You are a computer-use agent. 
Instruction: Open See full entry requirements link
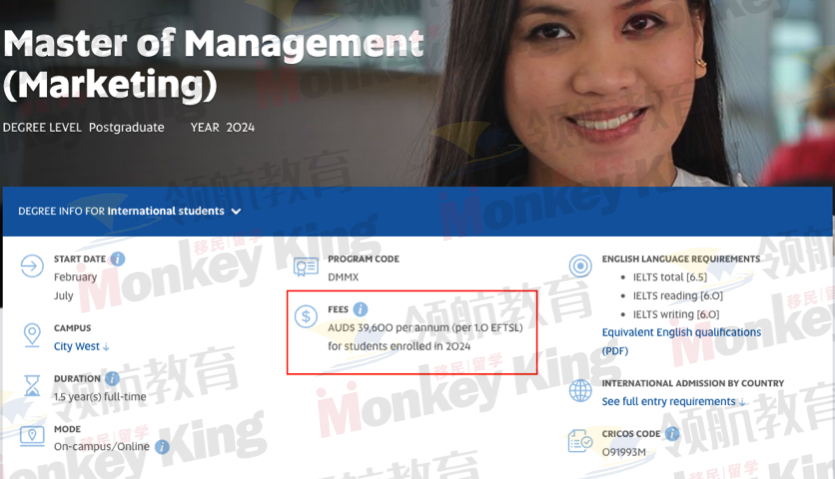(x=673, y=401)
